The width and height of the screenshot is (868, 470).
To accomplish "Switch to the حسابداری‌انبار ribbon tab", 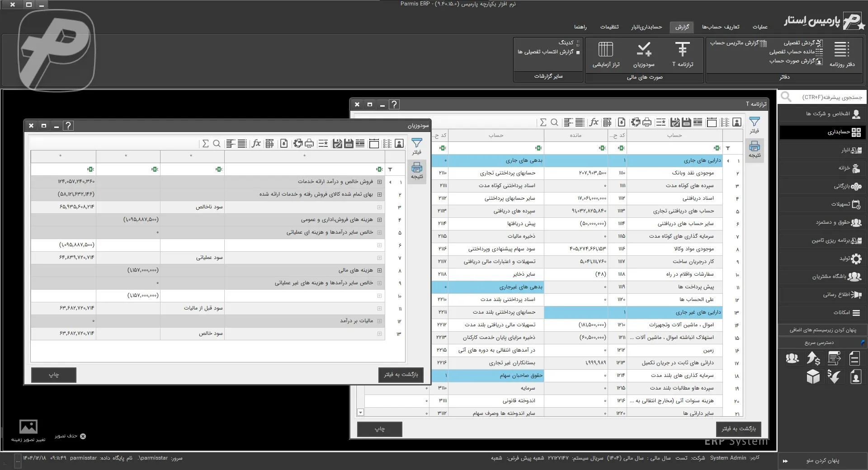I will click(x=646, y=27).
